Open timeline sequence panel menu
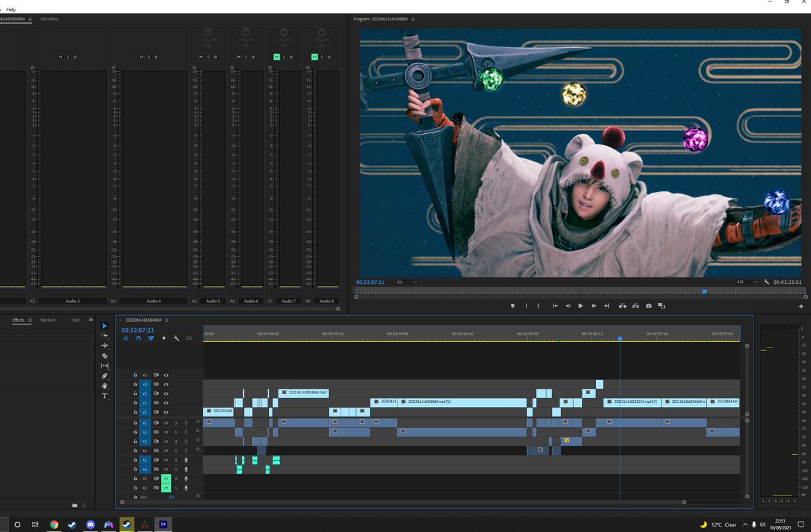811x532 pixels. (166, 320)
